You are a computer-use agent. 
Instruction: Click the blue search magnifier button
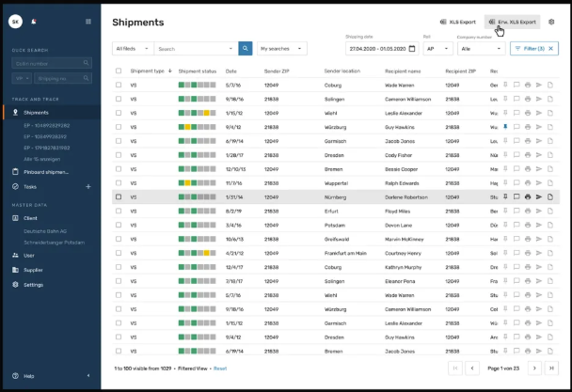tap(246, 49)
